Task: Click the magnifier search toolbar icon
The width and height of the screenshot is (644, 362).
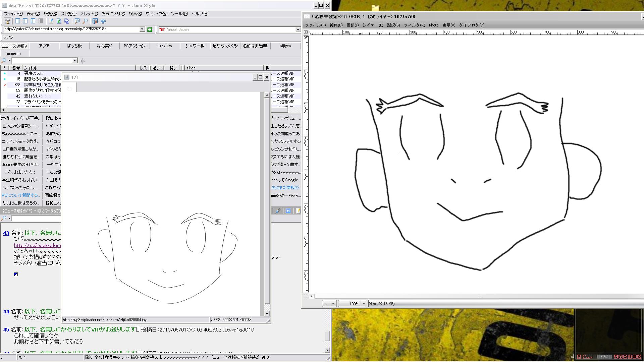Action: 85,21
